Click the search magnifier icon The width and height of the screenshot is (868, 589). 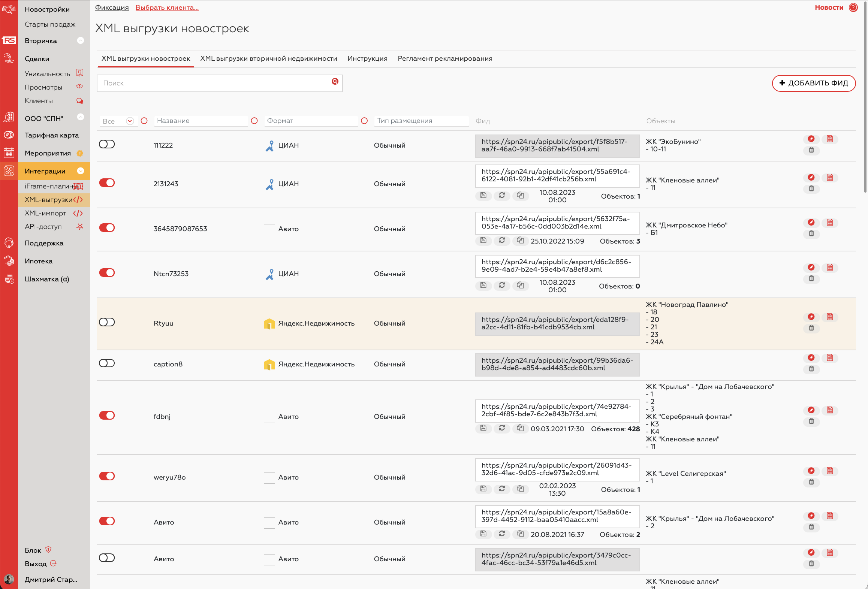pyautogui.click(x=335, y=81)
